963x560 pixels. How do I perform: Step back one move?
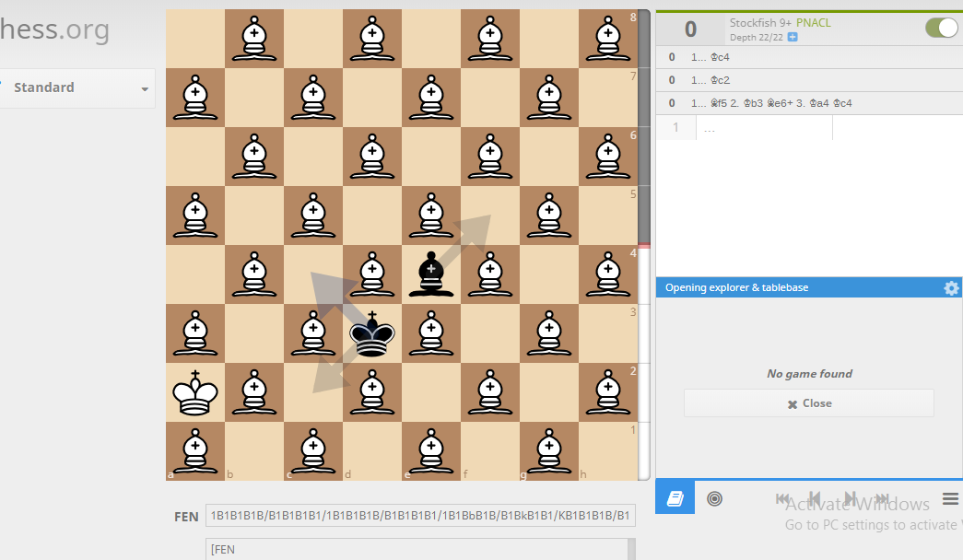(815, 498)
